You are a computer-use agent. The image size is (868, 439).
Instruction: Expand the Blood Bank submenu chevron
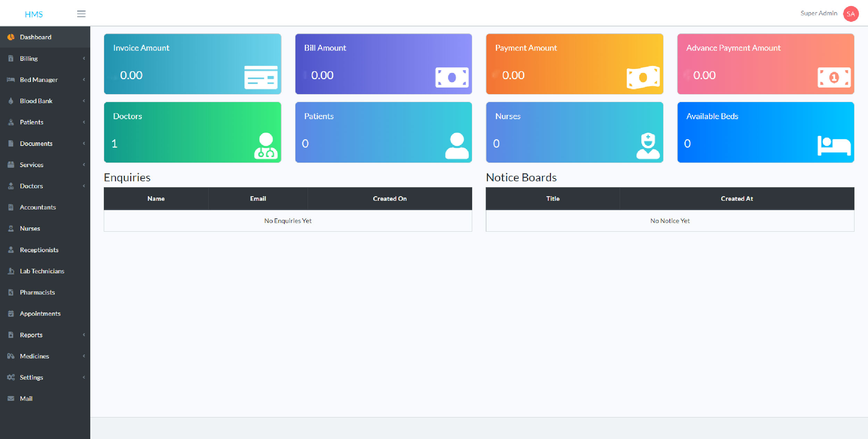point(84,101)
